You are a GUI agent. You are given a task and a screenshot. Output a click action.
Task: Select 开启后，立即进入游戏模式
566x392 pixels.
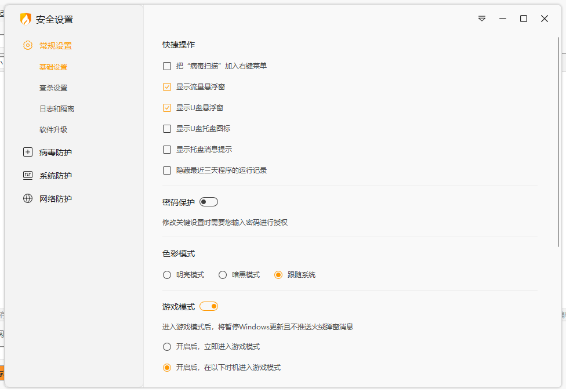pyautogui.click(x=167, y=346)
